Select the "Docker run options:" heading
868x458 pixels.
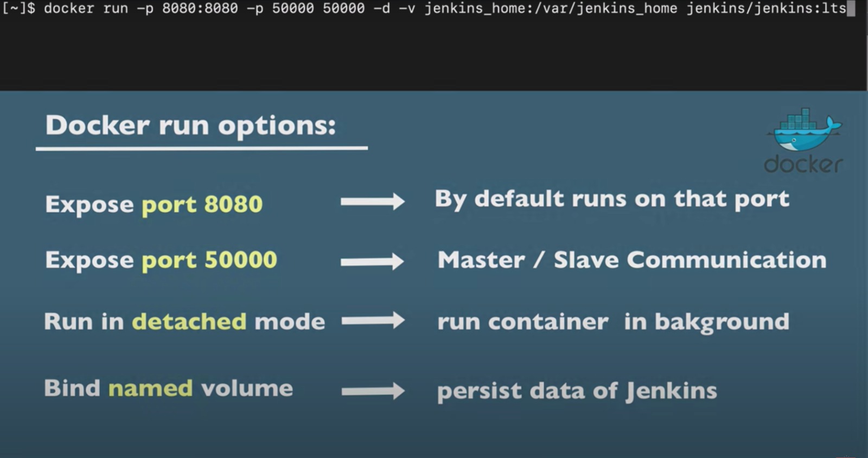click(190, 126)
